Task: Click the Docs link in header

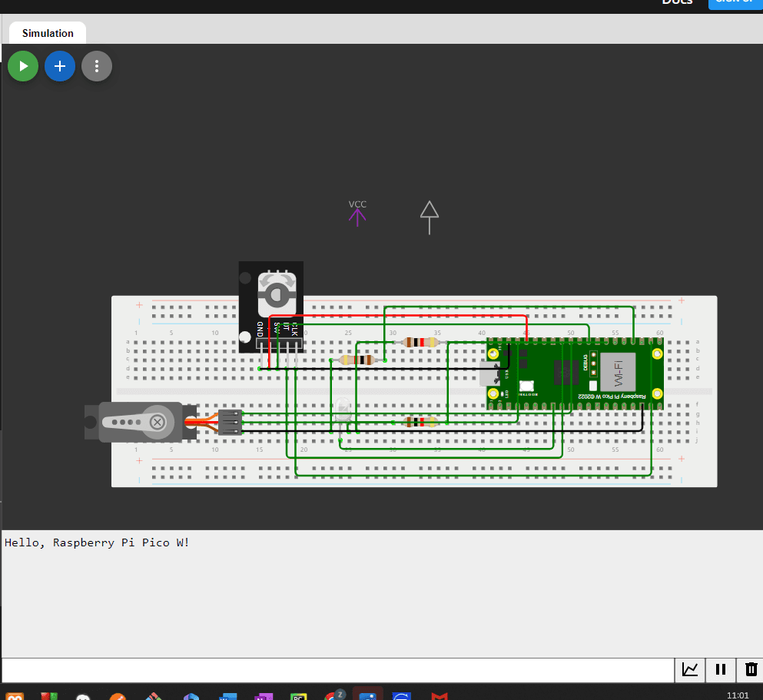Action: click(677, 2)
